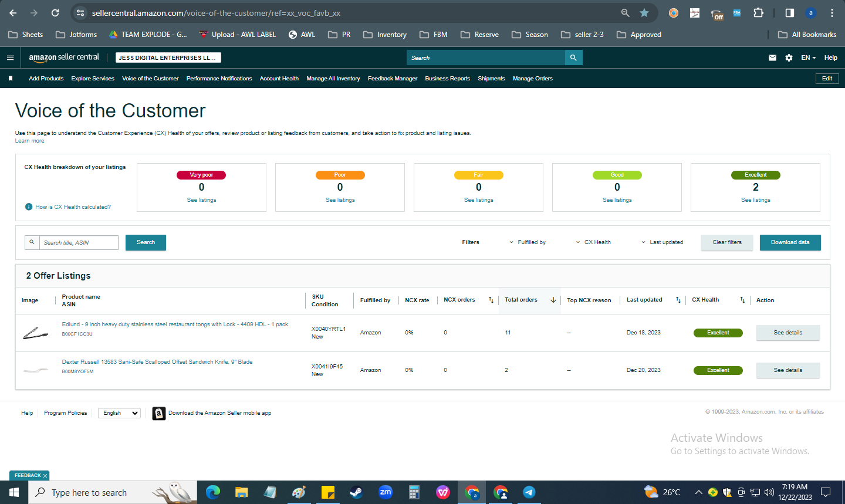Click the teal Search button
Image resolution: width=845 pixels, height=504 pixels.
[x=146, y=242]
